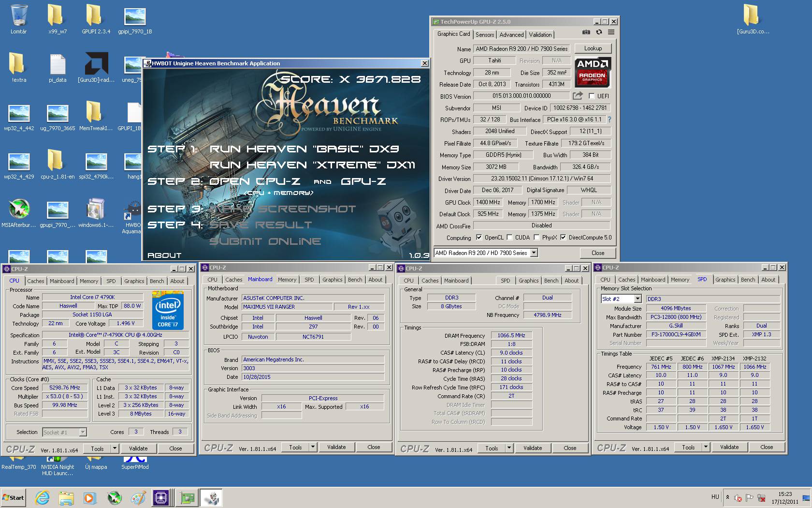Toggle the UEFI checkbox in GPU-Z
This screenshot has width=812, height=508.
pos(592,96)
